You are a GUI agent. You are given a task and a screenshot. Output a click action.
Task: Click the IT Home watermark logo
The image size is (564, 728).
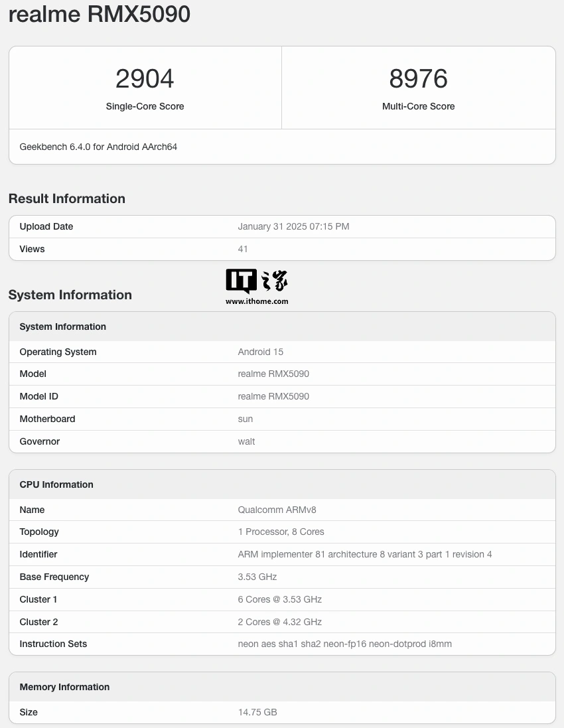pos(257,281)
